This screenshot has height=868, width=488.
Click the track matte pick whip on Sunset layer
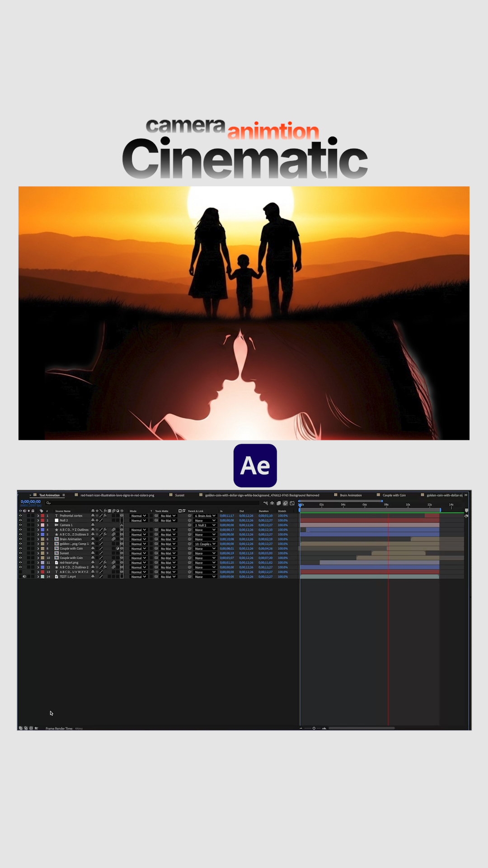[x=156, y=553]
